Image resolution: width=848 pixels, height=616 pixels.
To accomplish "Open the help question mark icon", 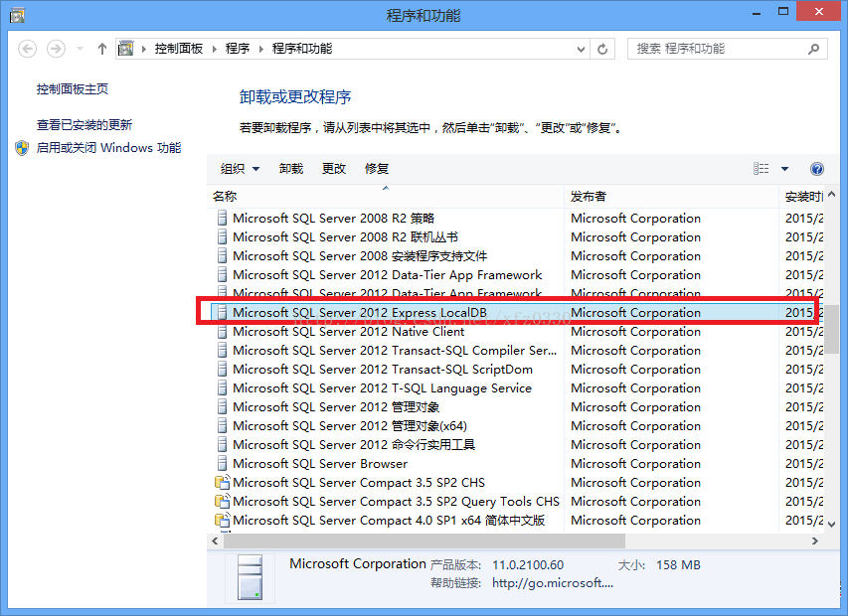I will point(817,169).
